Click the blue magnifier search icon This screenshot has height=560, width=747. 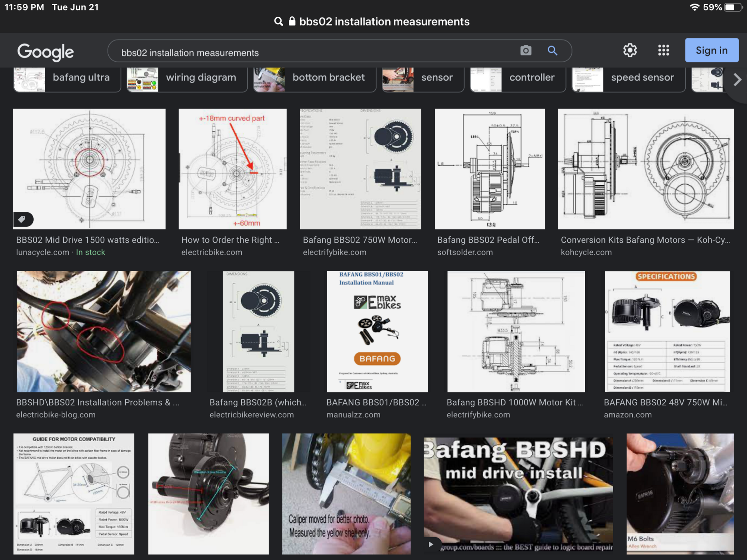(552, 50)
